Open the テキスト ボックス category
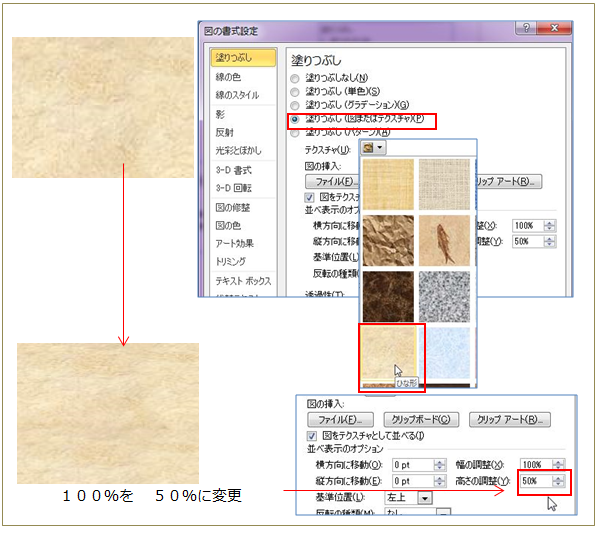 point(243,281)
